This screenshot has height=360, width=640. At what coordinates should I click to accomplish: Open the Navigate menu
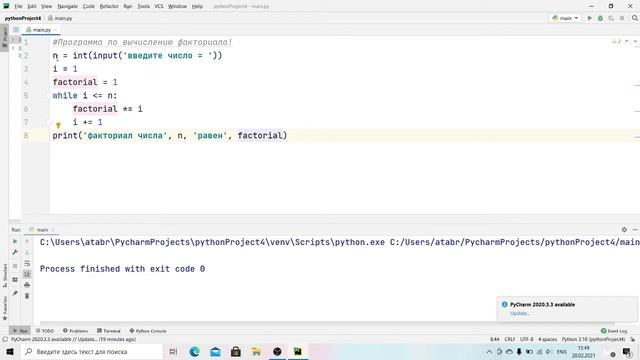(x=67, y=6)
